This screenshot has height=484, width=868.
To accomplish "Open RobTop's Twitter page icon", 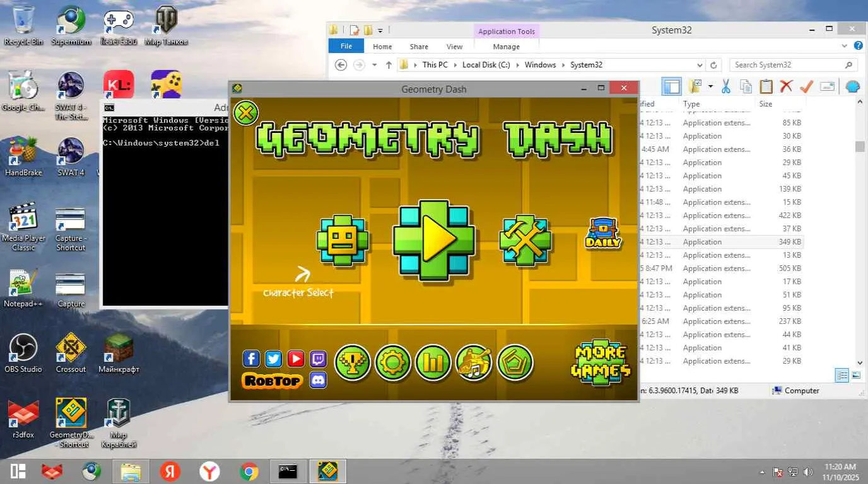I will [x=273, y=359].
